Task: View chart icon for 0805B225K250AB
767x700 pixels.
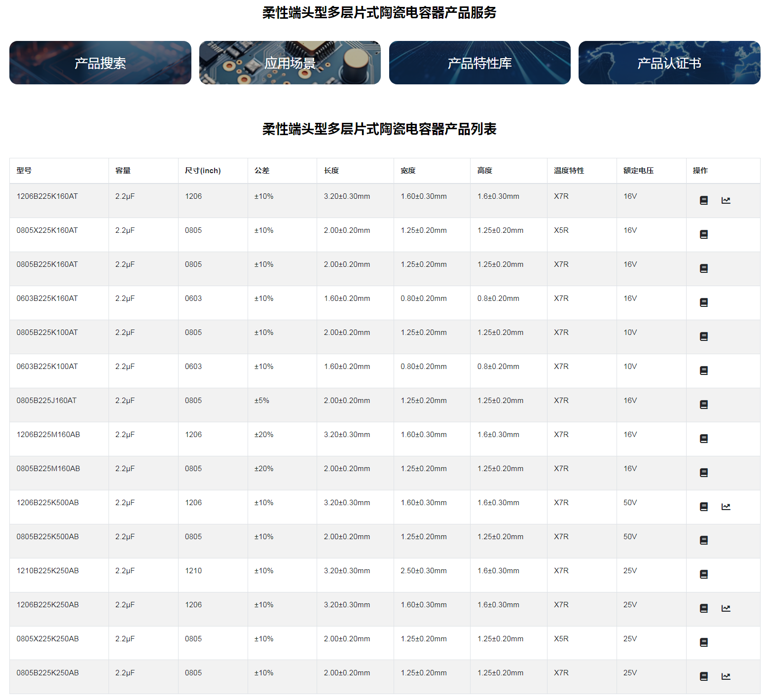Action: [726, 676]
